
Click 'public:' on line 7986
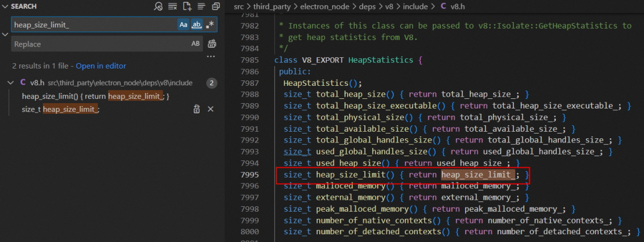295,72
